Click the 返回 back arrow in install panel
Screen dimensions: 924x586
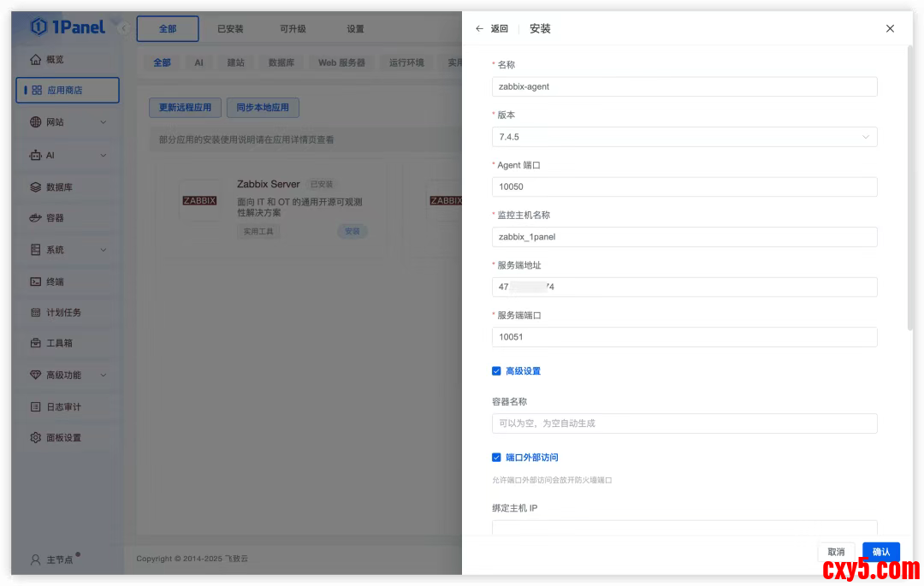pyautogui.click(x=479, y=28)
